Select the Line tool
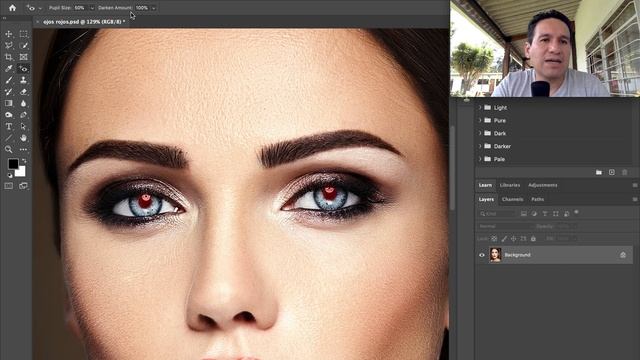The image size is (640, 360). [9, 138]
